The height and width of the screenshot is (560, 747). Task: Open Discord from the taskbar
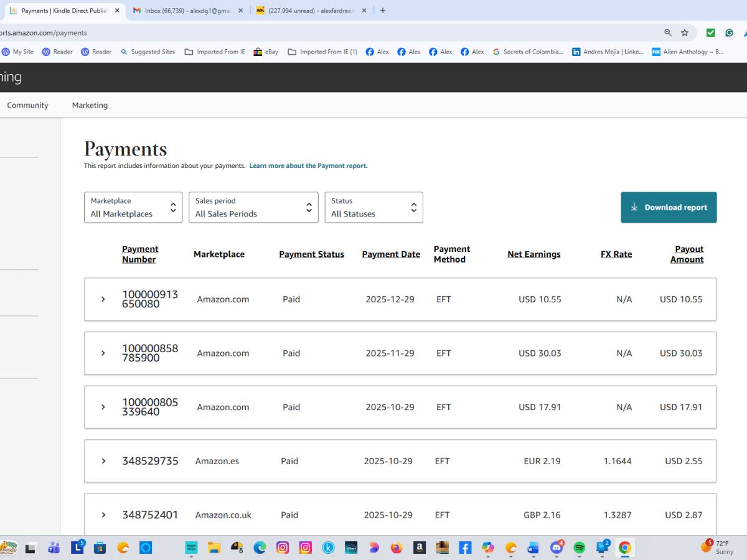click(x=556, y=548)
